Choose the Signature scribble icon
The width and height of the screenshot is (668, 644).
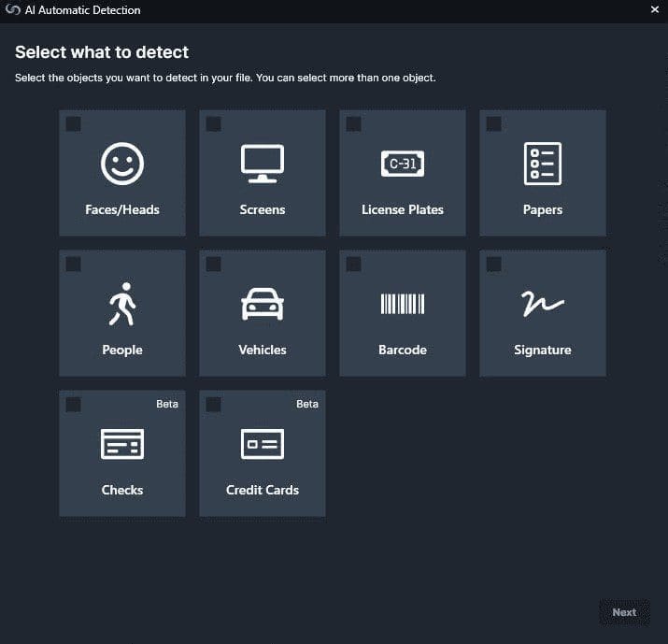coord(543,304)
